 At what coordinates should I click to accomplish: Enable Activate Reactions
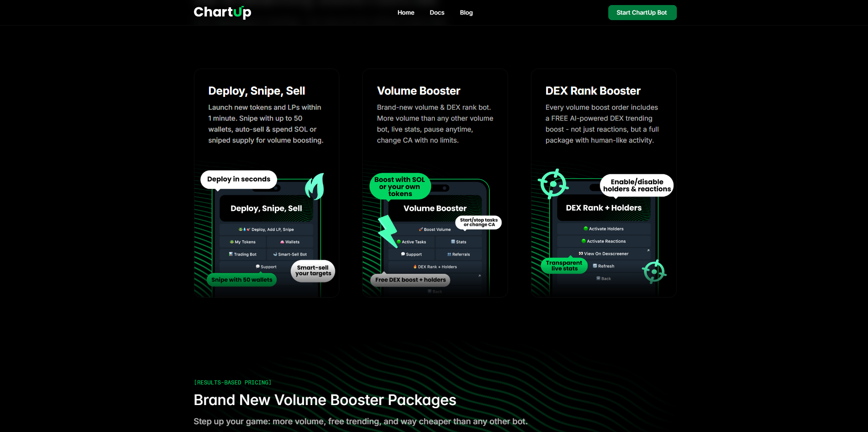(603, 241)
